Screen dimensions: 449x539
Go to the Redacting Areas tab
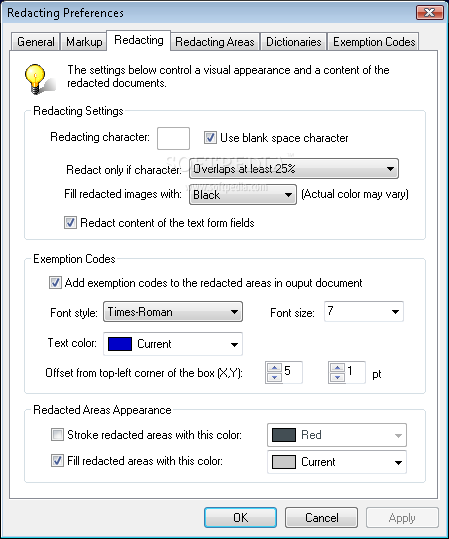[215, 42]
